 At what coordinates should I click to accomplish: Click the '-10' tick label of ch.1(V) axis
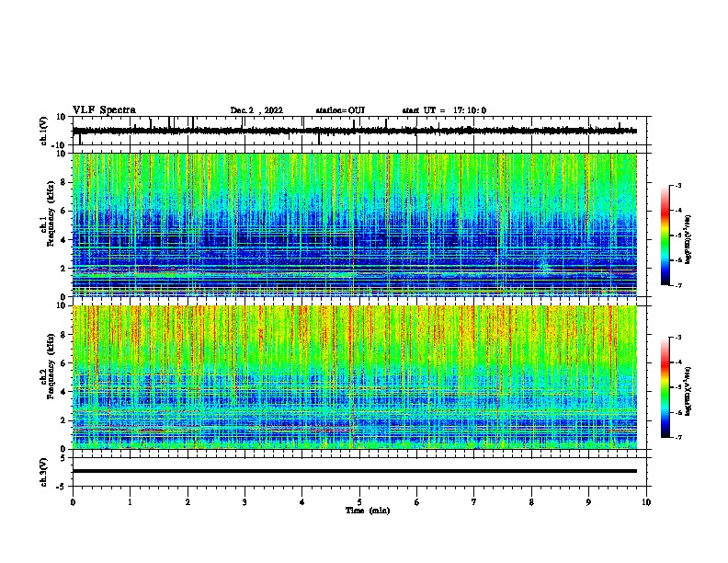59,145
